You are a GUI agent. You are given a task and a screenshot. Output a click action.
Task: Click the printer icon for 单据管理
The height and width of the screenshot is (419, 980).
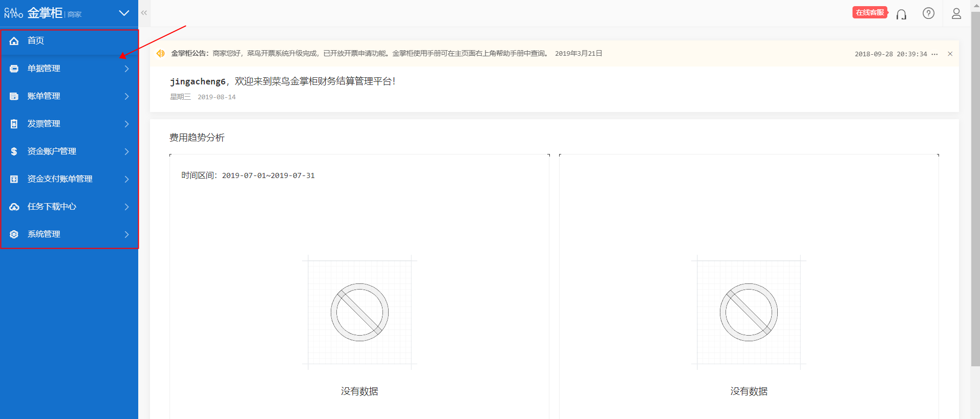pyautogui.click(x=14, y=69)
